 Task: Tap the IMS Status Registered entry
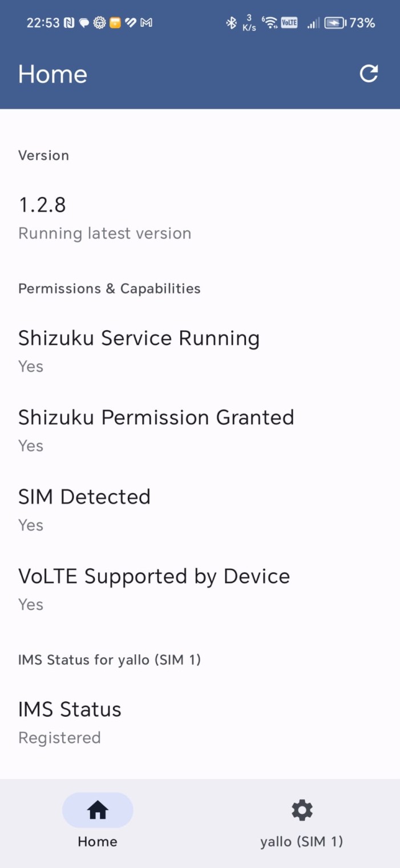point(70,721)
